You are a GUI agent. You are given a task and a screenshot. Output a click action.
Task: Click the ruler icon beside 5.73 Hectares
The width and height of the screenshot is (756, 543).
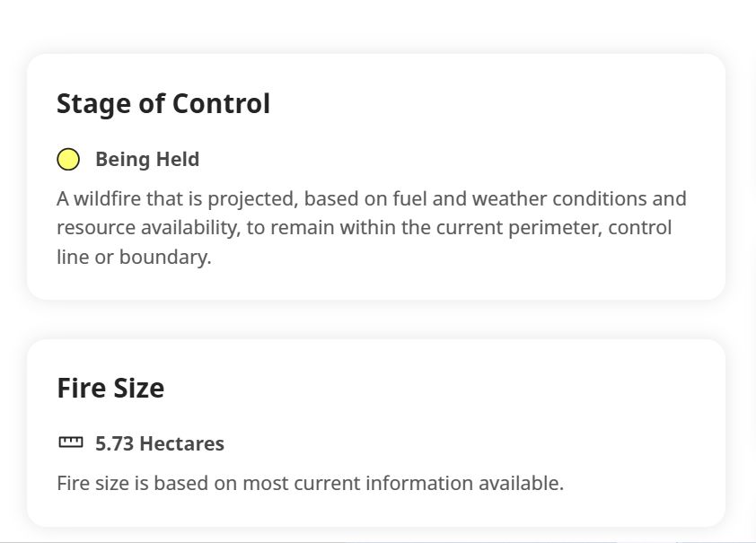[x=70, y=442]
